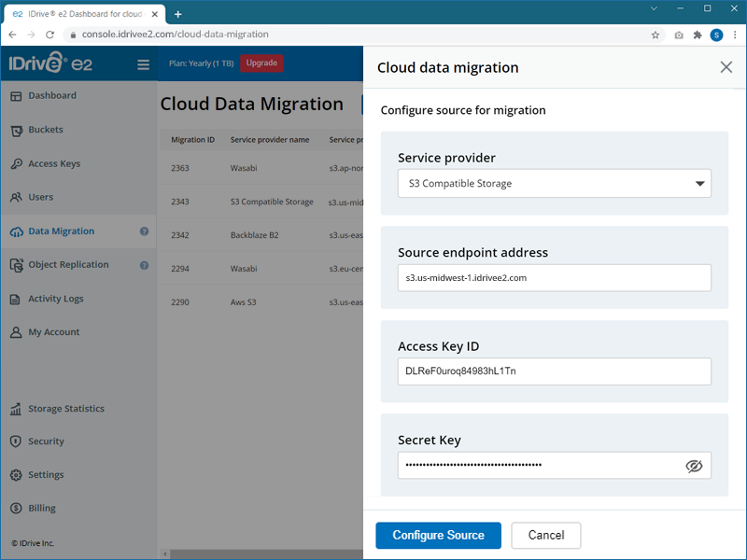
Task: Click the Access Keys key icon
Action: [x=16, y=164]
